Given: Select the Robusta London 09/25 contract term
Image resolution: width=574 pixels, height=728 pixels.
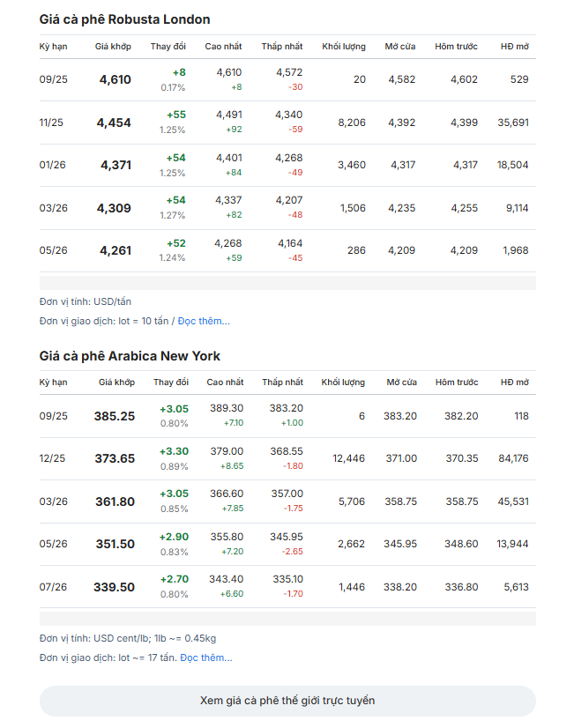Looking at the screenshot, I should click(x=54, y=79).
